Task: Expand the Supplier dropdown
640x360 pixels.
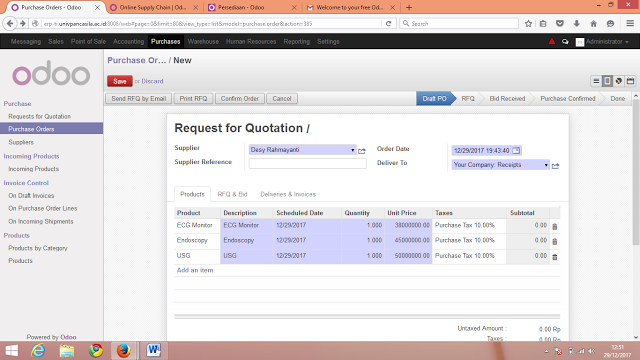Action: pyautogui.click(x=353, y=150)
